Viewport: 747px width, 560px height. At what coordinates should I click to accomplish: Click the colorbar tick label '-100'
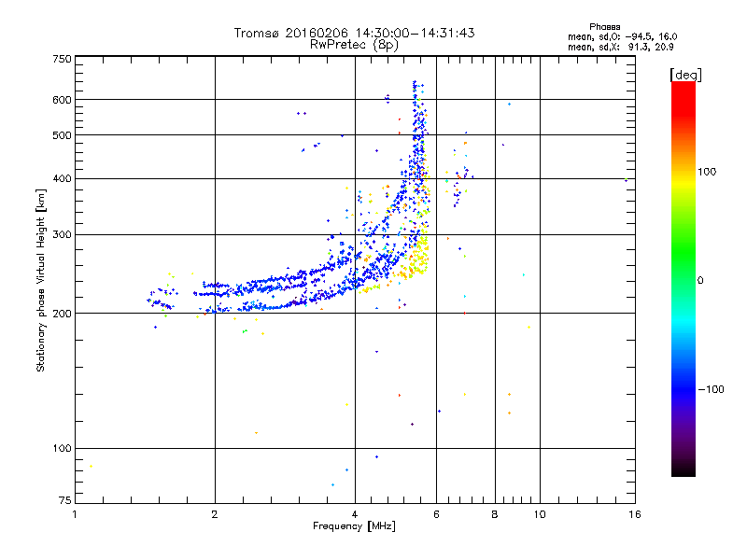coord(711,389)
